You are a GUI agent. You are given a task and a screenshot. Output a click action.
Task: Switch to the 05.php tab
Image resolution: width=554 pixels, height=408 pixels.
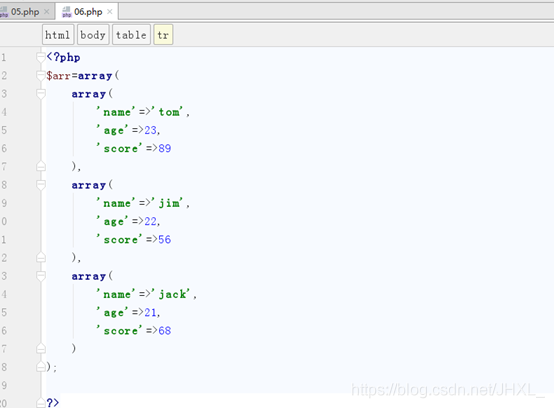tap(25, 12)
